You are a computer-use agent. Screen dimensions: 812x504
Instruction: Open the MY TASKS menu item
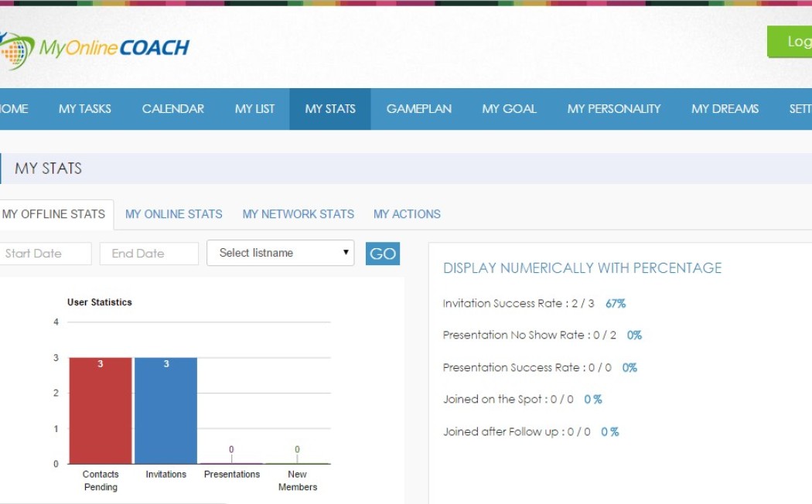pyautogui.click(x=85, y=109)
